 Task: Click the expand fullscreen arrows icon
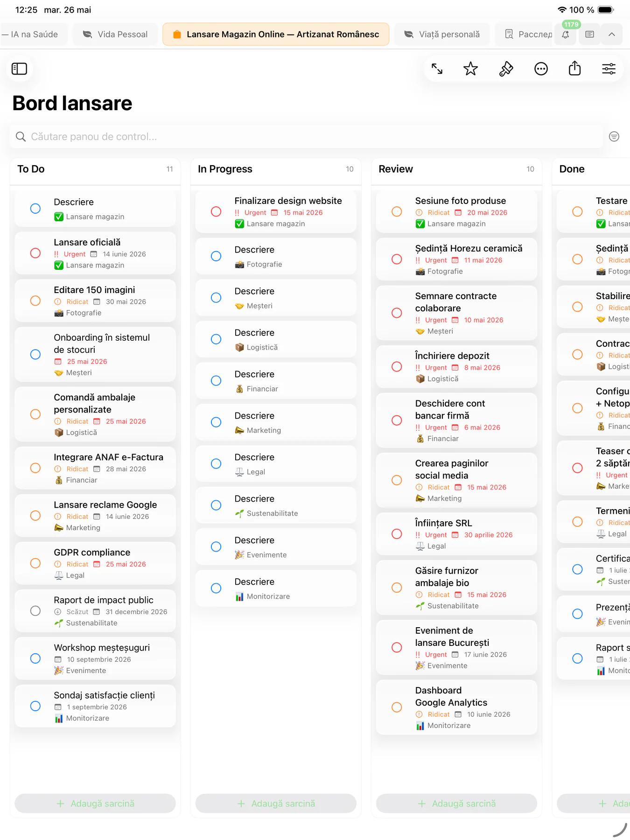coord(437,69)
